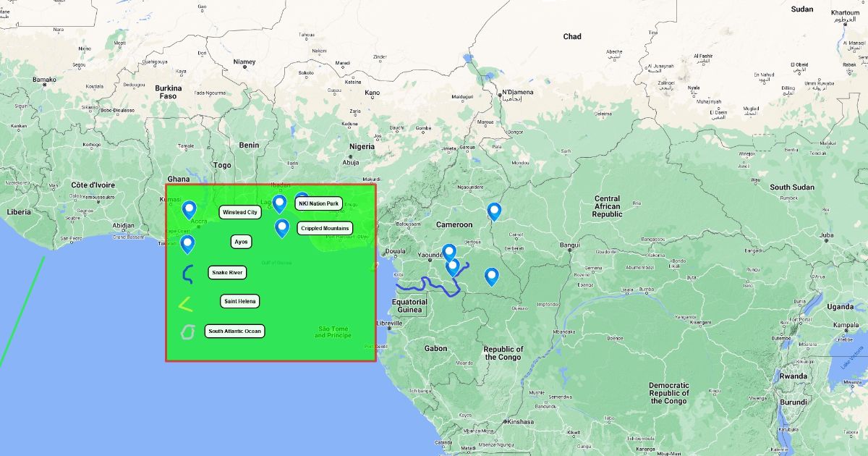The height and width of the screenshot is (456, 868).
Task: Click the blue Snake River curve icon
Action: [x=187, y=274]
